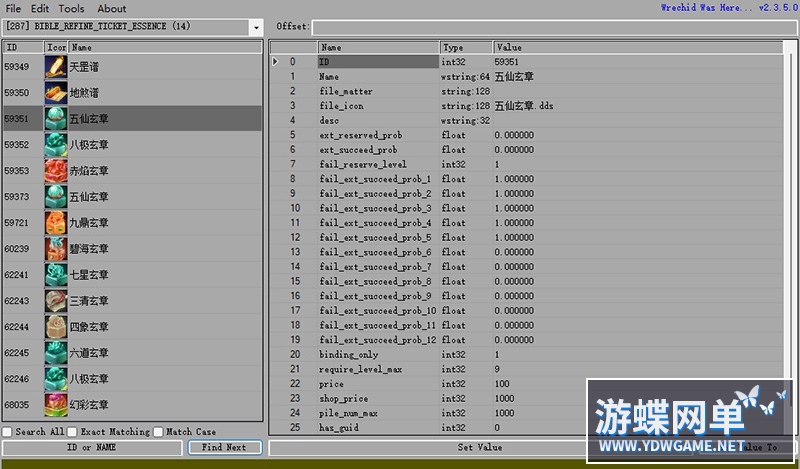
Task: Open the Tools menu
Action: pos(71,9)
